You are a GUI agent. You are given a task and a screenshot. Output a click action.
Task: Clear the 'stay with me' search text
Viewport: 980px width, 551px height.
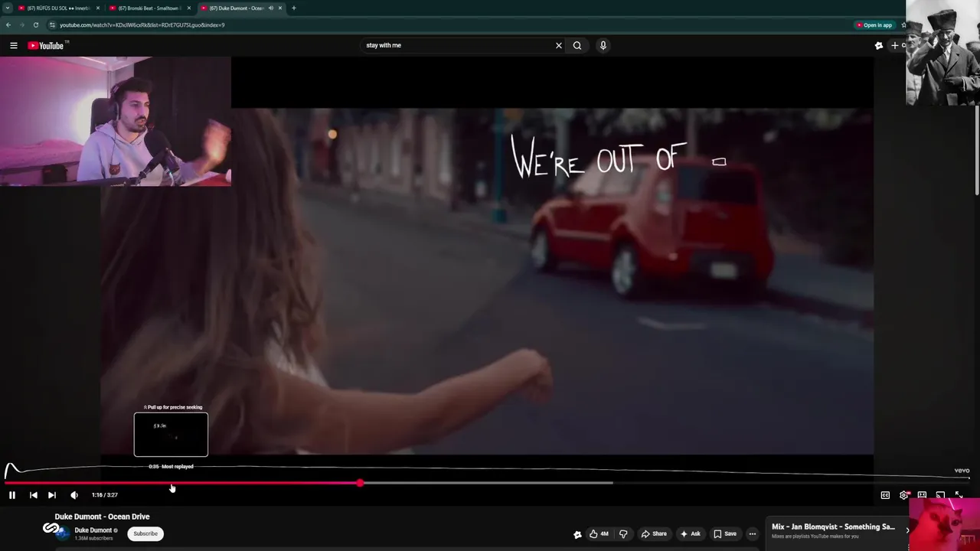click(x=559, y=46)
